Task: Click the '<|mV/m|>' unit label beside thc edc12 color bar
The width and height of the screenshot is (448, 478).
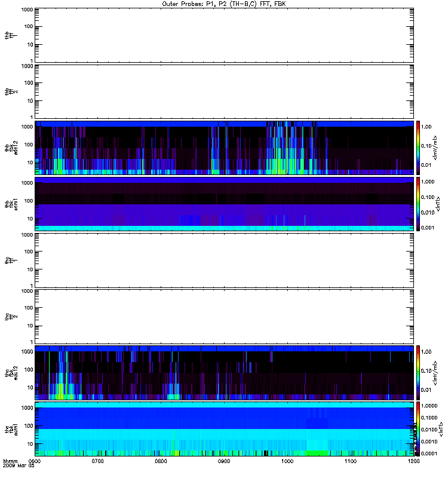Action: [x=435, y=372]
